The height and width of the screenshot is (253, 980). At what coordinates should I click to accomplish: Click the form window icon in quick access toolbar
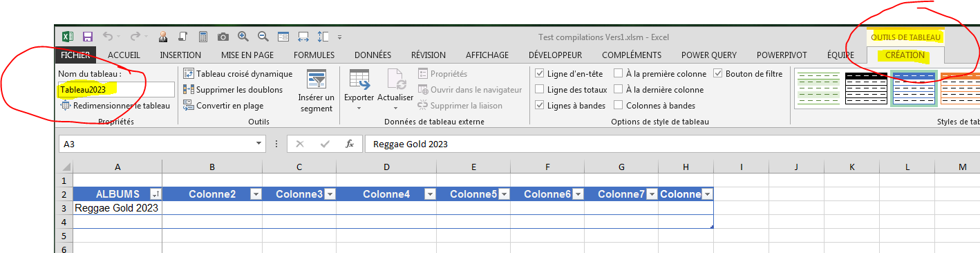tap(283, 37)
